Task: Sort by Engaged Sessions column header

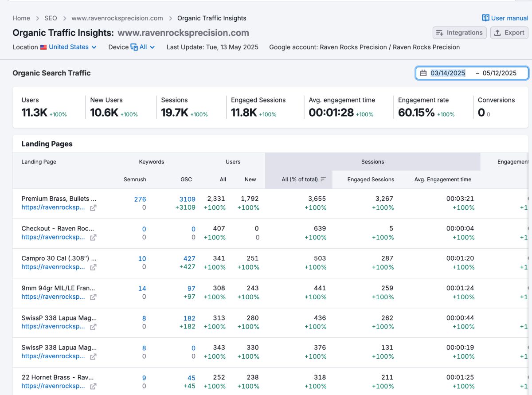Action: point(371,180)
